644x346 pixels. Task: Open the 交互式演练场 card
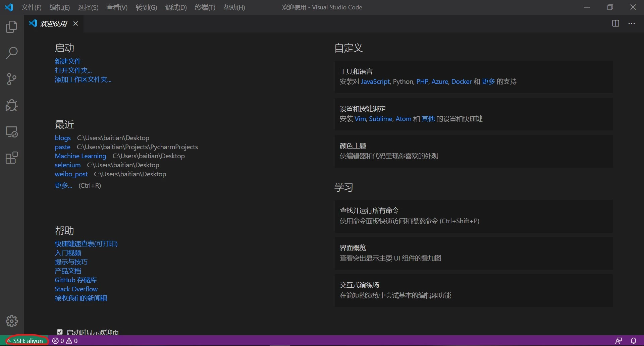(x=474, y=291)
